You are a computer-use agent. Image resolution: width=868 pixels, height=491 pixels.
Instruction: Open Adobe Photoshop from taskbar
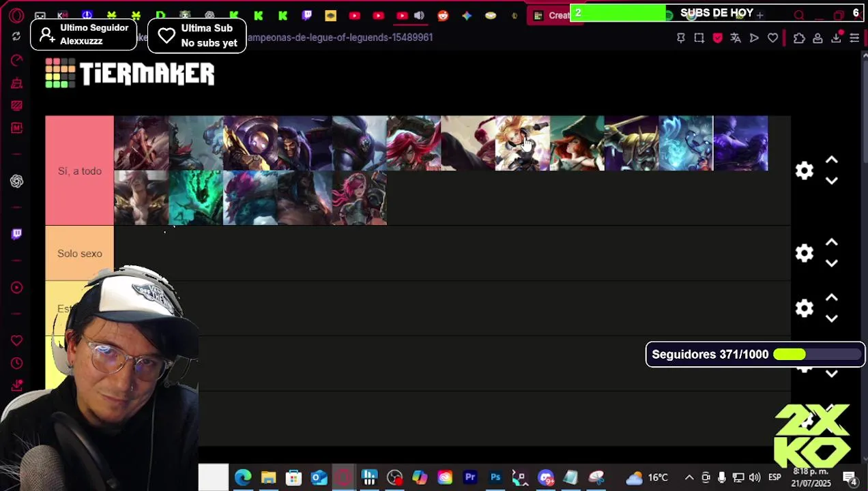pos(495,477)
